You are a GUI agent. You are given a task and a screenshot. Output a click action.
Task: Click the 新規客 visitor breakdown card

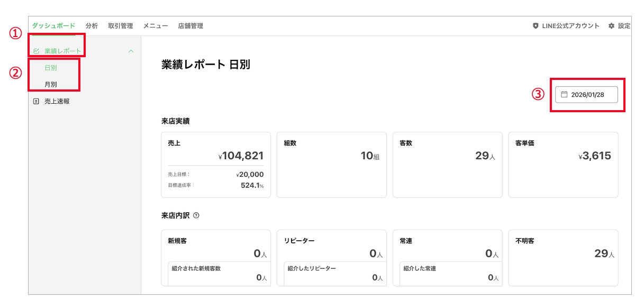[x=215, y=257]
